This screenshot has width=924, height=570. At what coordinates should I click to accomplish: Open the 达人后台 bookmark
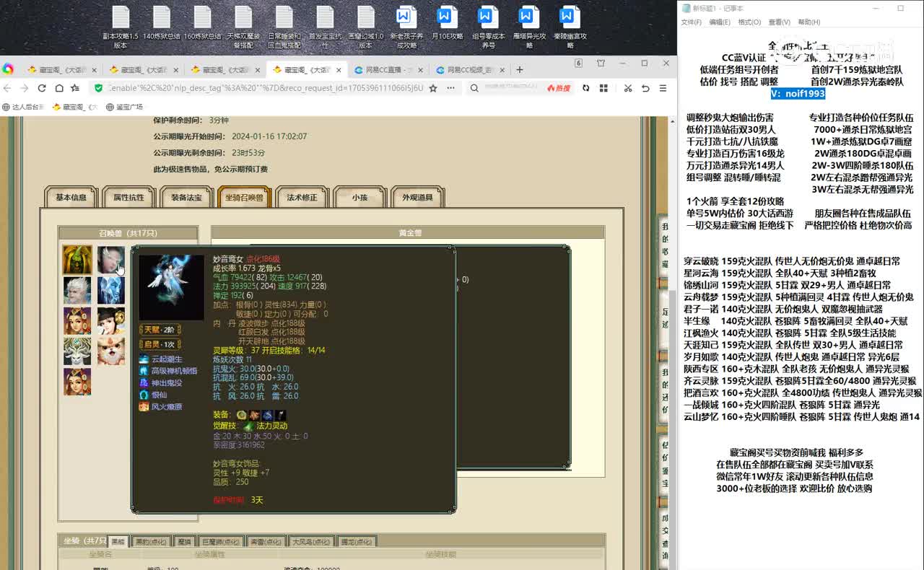23,107
